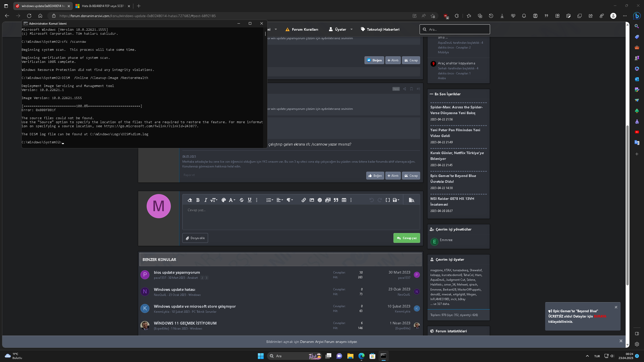
Task: Open the Windows update hatası thread
Action: (x=174, y=289)
